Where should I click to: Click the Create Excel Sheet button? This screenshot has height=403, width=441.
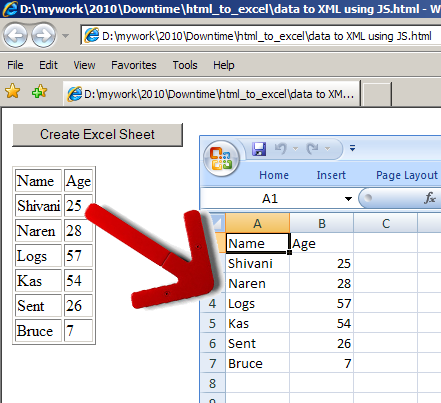tap(97, 135)
